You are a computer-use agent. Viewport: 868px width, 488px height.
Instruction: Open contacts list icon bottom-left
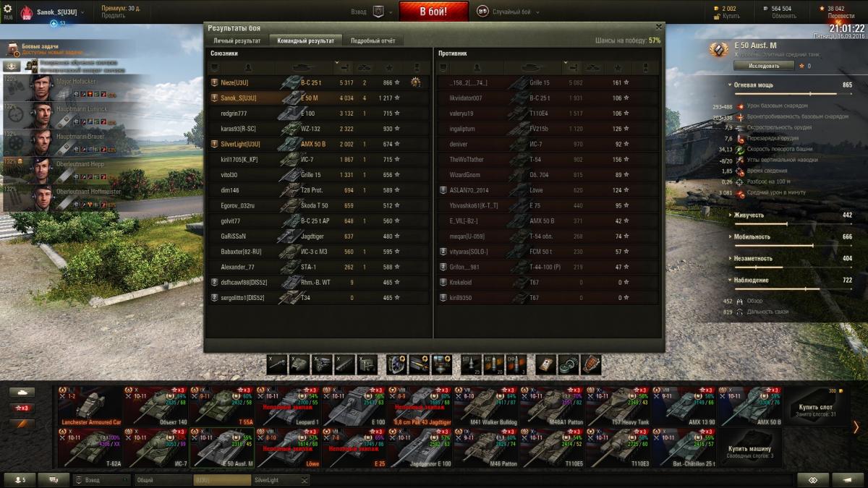coord(18,480)
